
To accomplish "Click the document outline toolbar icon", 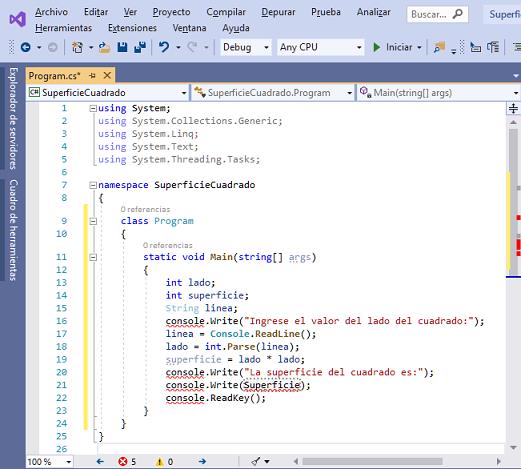I will tap(493, 48).
